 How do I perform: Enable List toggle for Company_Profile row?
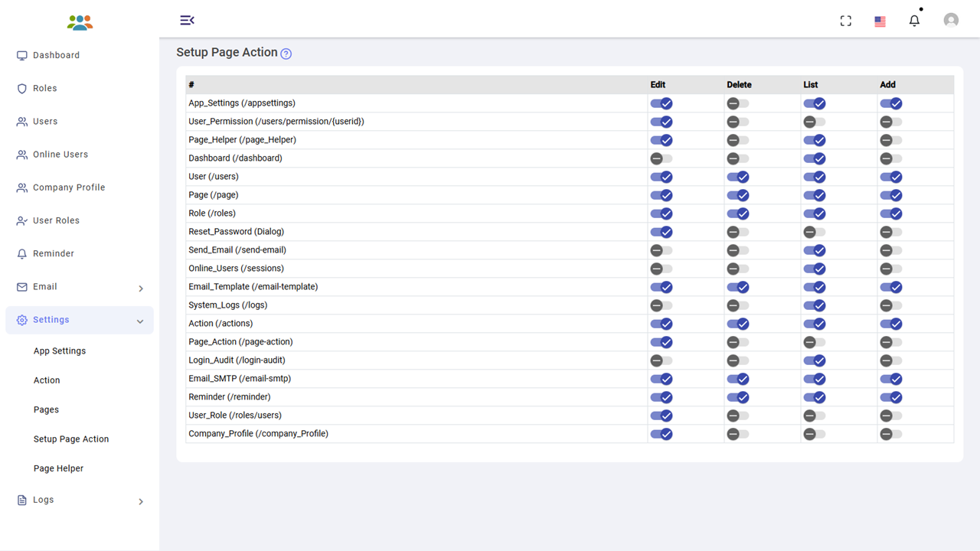click(814, 434)
